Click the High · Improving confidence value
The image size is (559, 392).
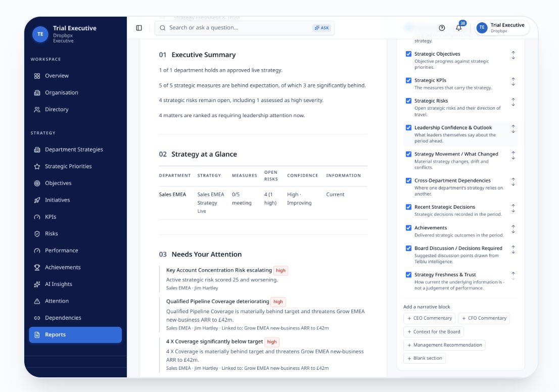pos(299,199)
